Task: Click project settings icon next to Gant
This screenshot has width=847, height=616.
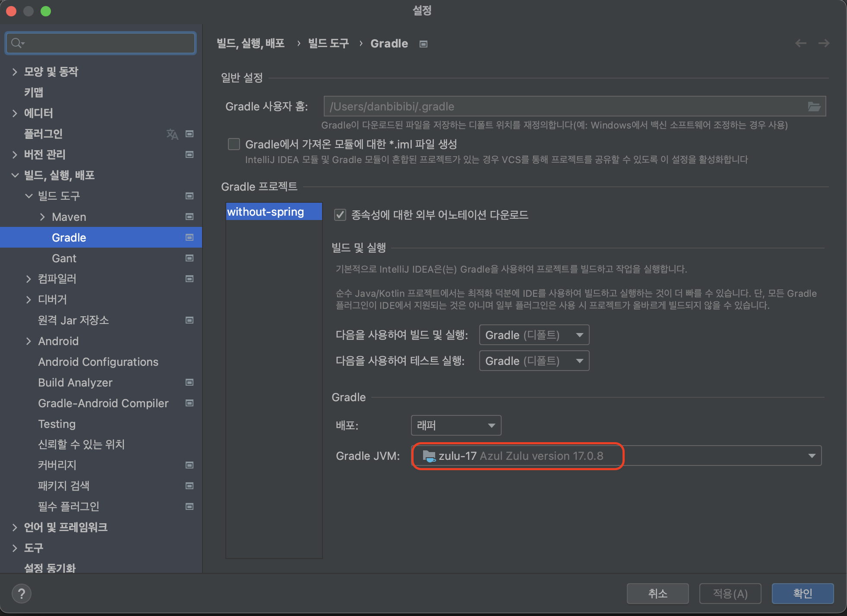Action: (189, 258)
